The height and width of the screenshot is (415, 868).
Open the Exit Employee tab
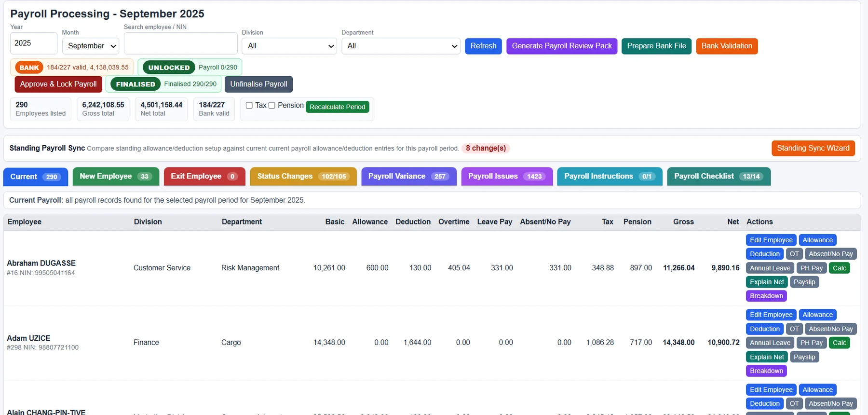click(204, 177)
